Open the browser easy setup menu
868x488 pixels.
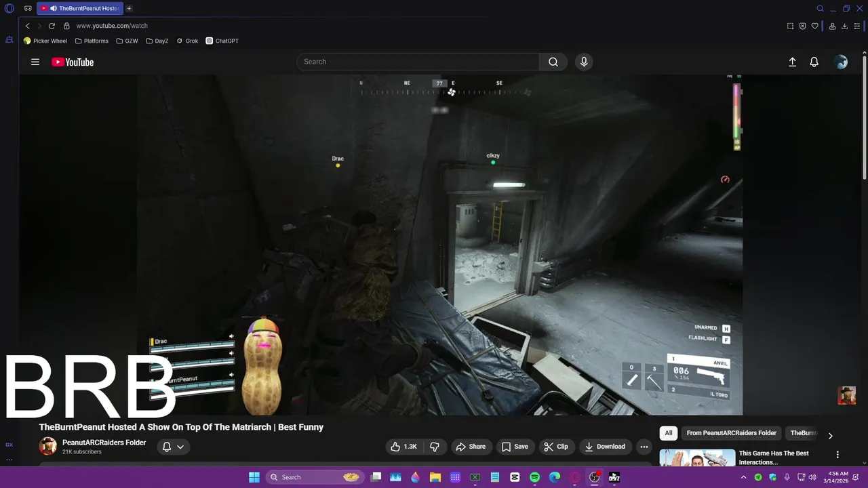pos(857,26)
